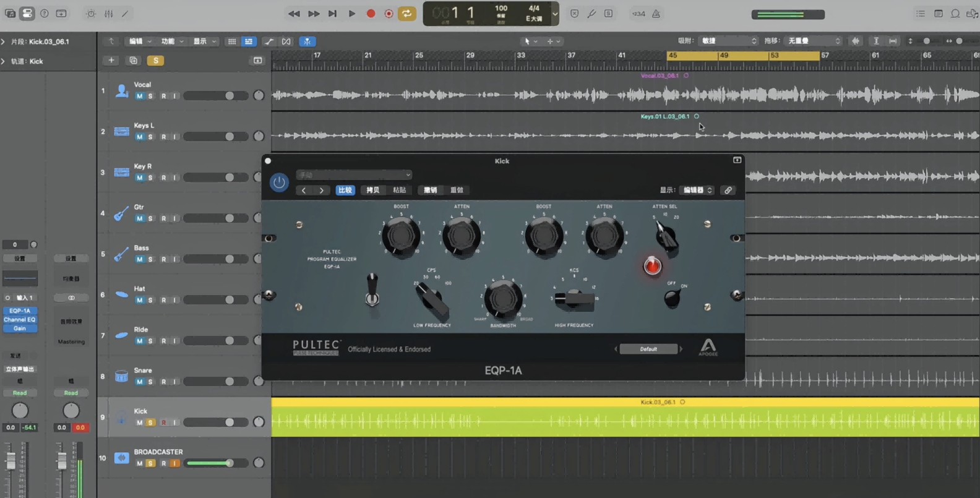Toggle the blue catch playhead button
This screenshot has width=980, height=498.
(307, 41)
